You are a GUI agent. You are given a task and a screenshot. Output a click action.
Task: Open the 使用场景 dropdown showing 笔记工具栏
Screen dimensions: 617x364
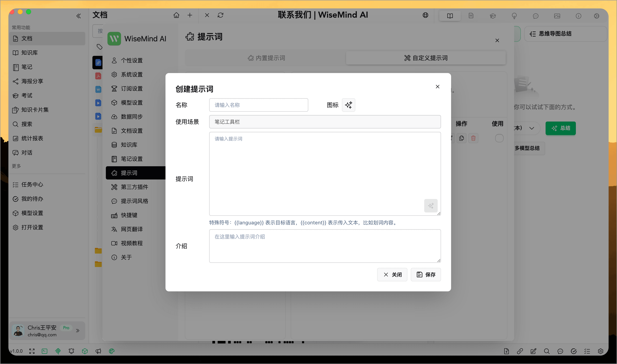325,122
